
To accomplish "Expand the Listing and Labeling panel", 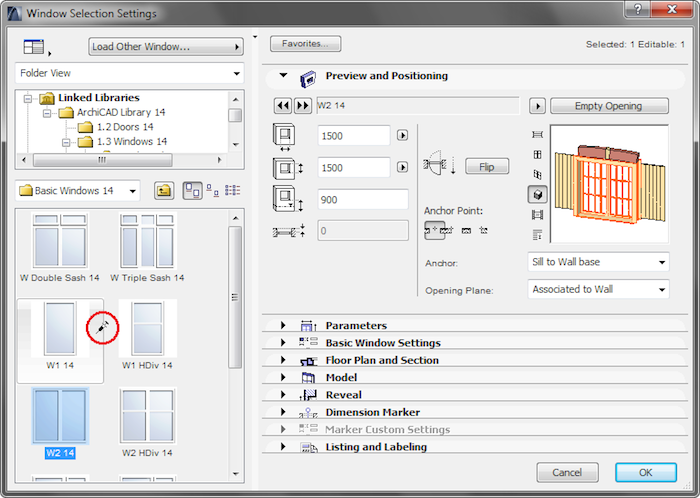I will (x=283, y=447).
